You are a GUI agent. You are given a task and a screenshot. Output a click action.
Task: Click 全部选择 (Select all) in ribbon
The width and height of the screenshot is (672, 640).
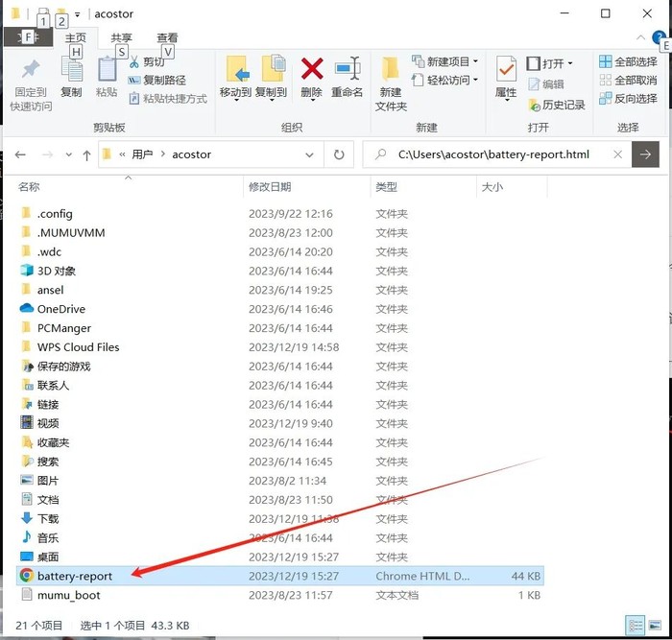[628, 62]
